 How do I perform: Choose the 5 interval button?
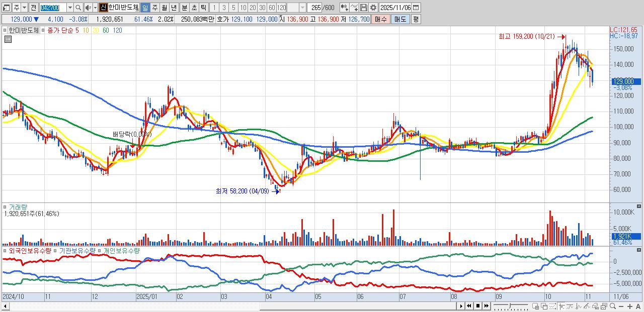[x=233, y=8]
